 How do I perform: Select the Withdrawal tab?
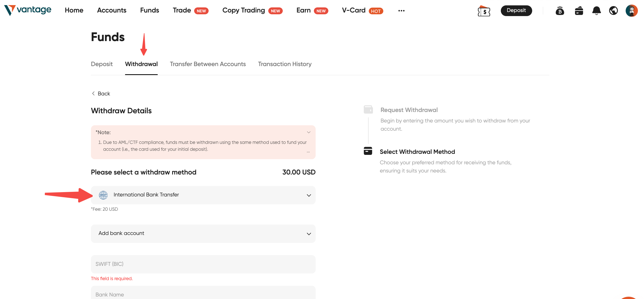(141, 64)
